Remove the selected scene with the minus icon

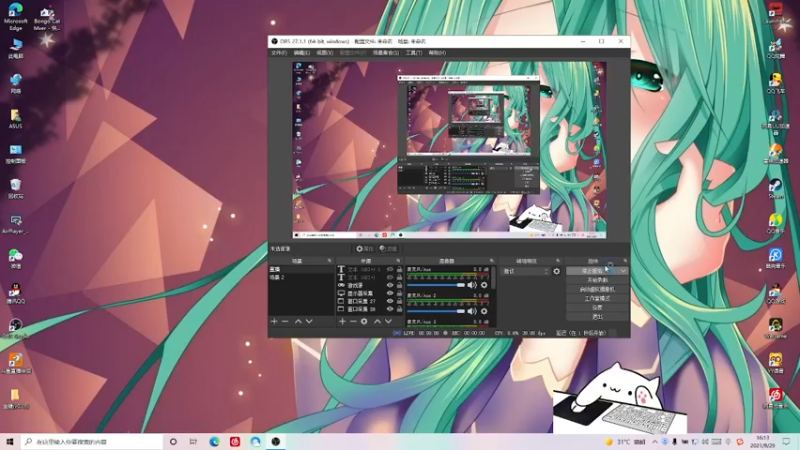pos(285,321)
